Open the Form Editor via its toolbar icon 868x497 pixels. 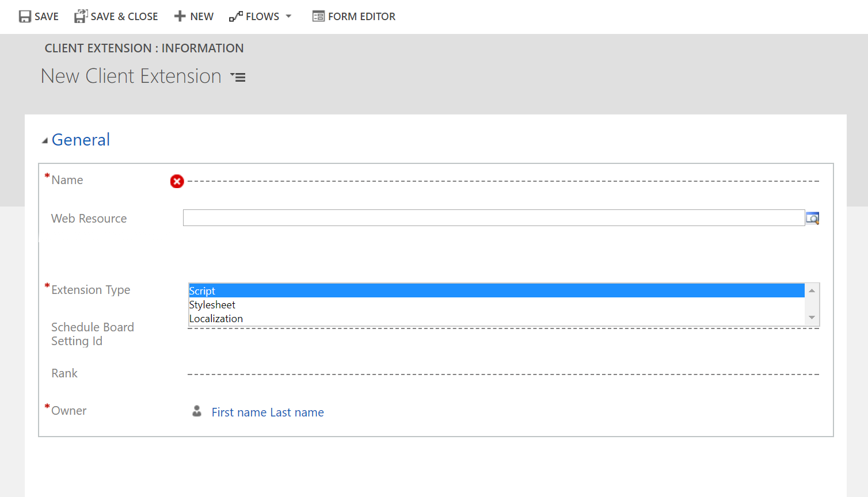[318, 16]
